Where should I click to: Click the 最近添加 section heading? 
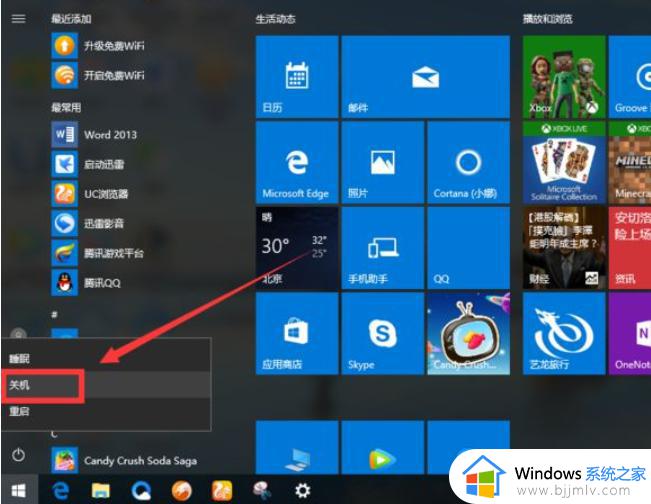[71, 19]
